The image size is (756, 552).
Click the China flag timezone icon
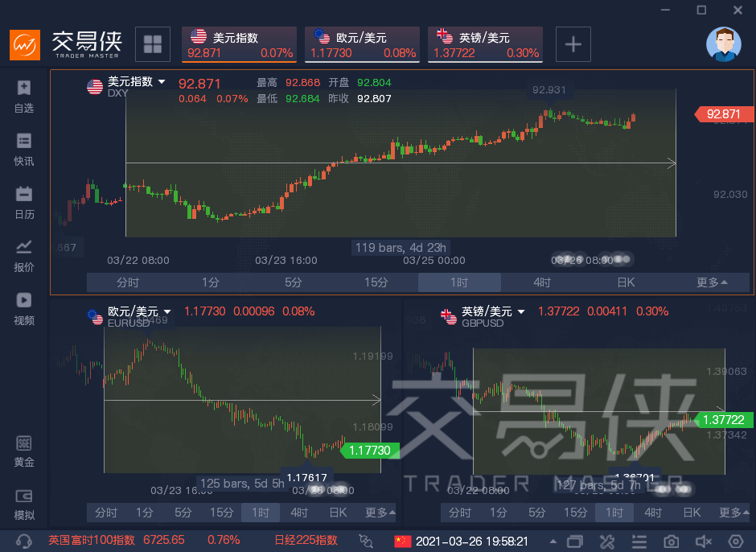click(402, 541)
